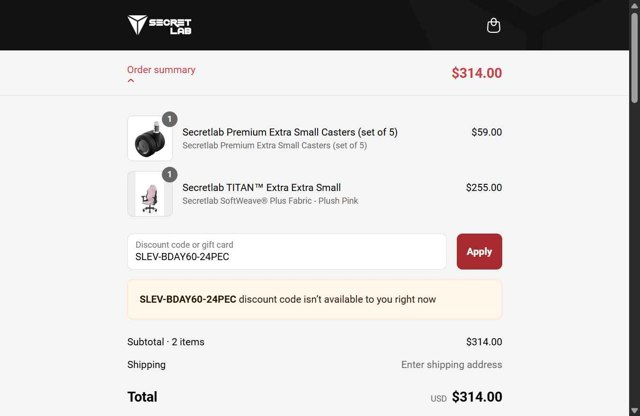Focus the discount code or gift card field
This screenshot has width=640, height=416.
tap(287, 252)
